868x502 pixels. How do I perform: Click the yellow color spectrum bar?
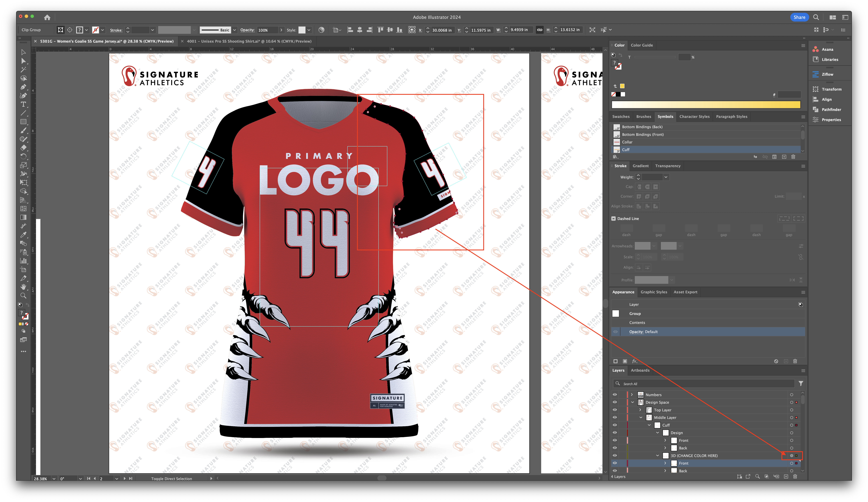pyautogui.click(x=706, y=105)
